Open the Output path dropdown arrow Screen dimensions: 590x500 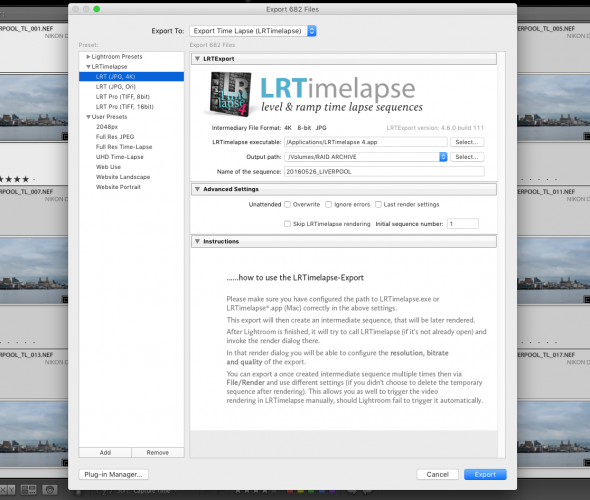tap(443, 157)
